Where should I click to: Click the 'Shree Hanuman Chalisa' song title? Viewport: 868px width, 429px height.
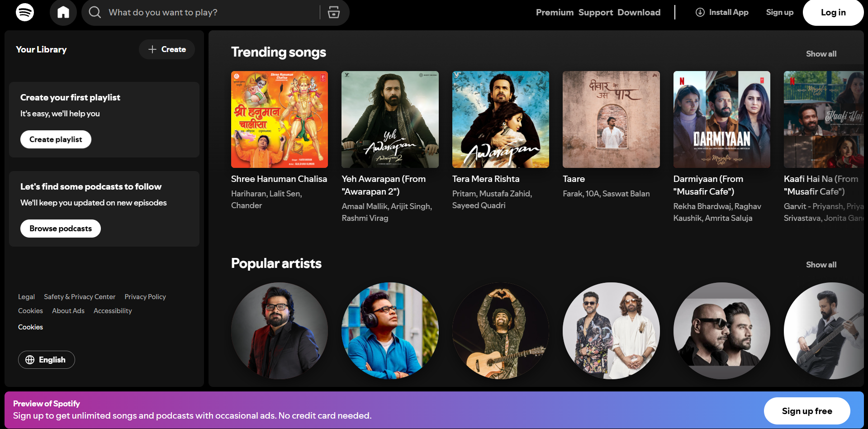click(x=279, y=179)
